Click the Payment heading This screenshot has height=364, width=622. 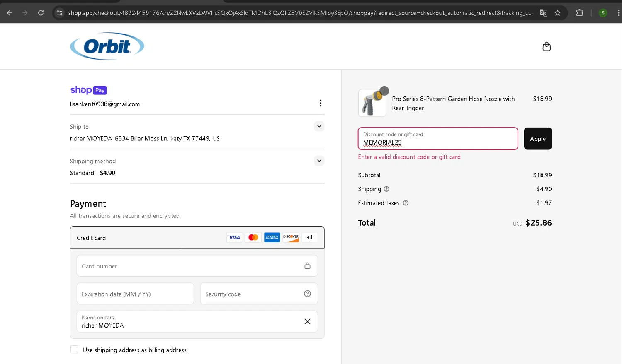click(88, 204)
